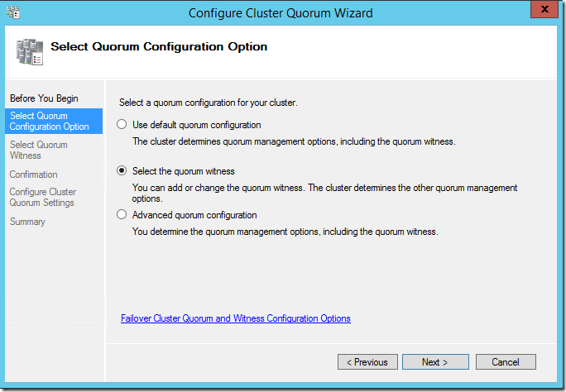Viewport: 566px width, 392px height.
Task: Click the Configure Cluster Quorum Wizard title text
Action: (x=281, y=13)
